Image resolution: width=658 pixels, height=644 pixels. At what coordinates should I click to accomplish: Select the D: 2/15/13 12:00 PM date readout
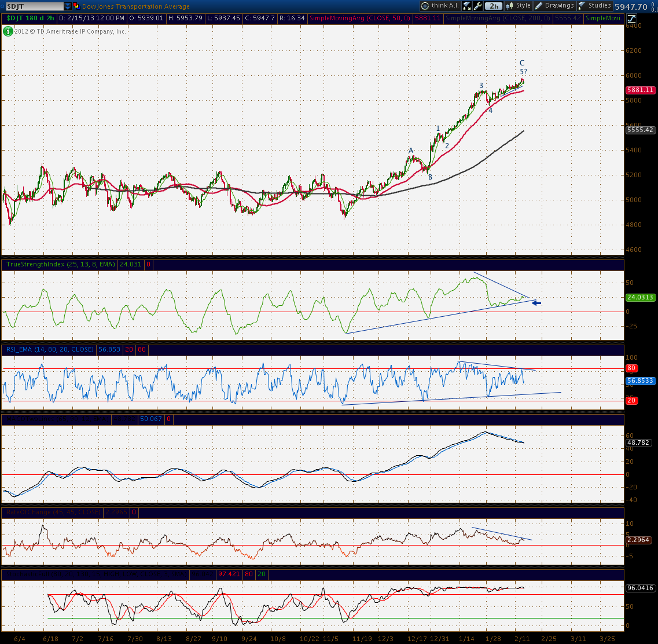91,18
